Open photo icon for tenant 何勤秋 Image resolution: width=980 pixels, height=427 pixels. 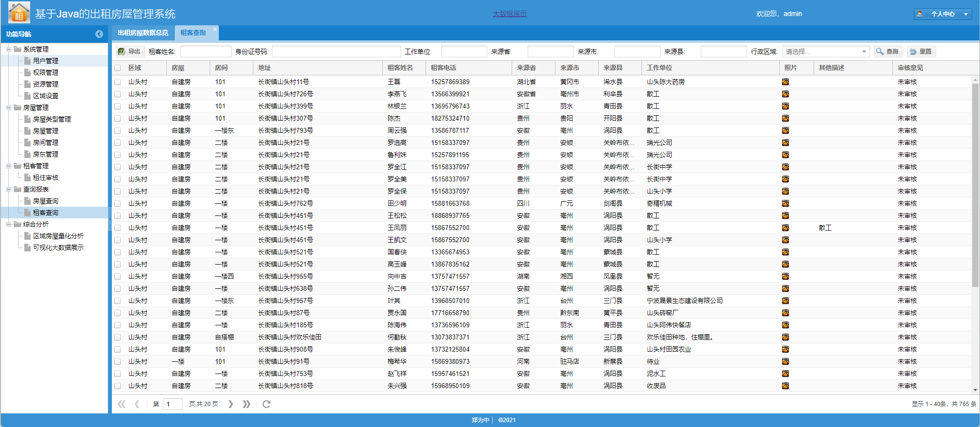point(785,337)
